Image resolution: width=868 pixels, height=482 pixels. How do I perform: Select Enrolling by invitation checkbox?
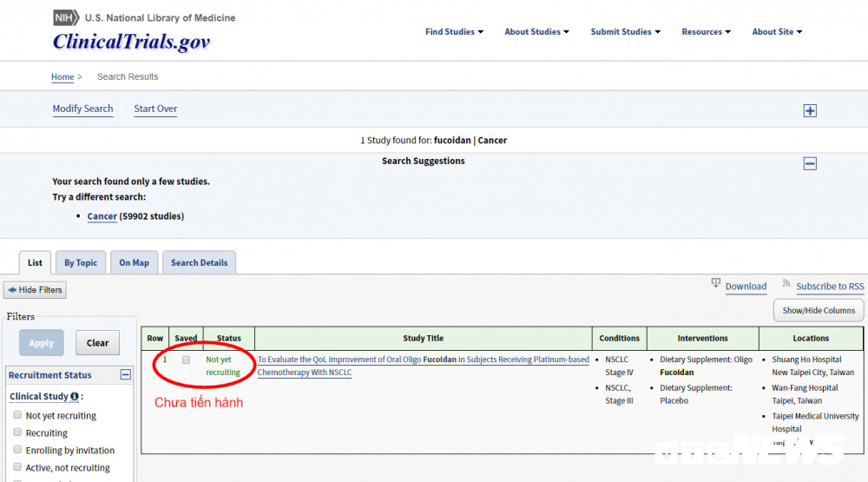pos(17,450)
